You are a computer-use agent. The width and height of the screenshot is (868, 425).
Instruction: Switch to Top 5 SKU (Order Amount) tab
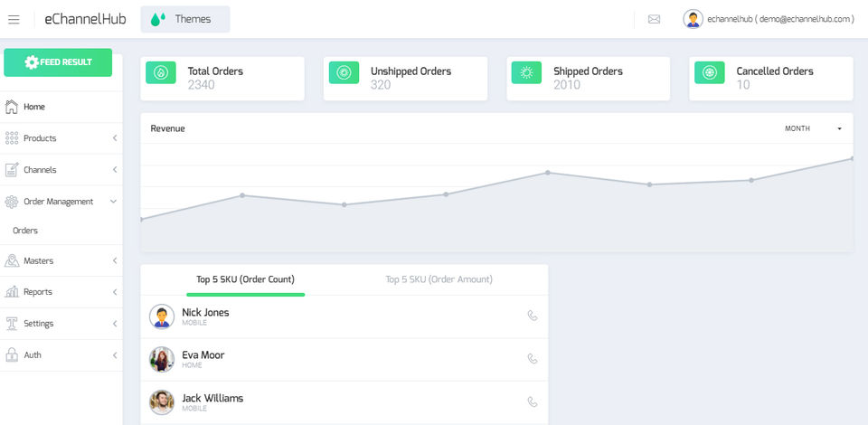[439, 279]
